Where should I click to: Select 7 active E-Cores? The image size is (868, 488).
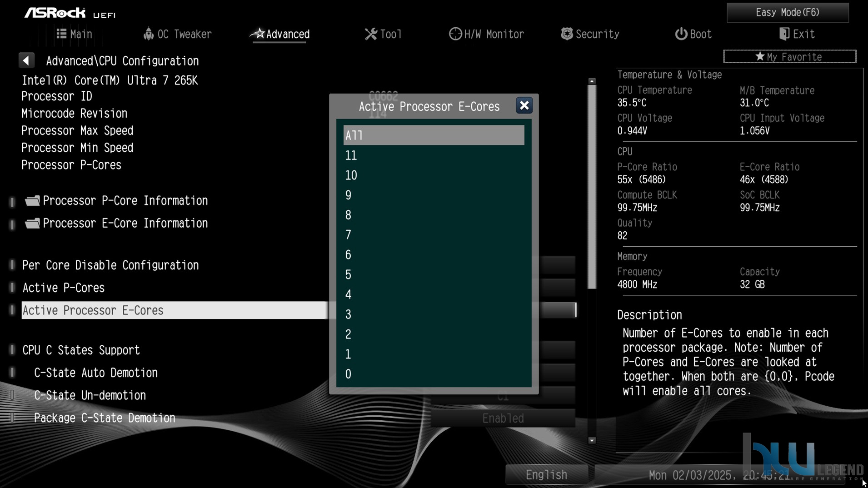[434, 235]
